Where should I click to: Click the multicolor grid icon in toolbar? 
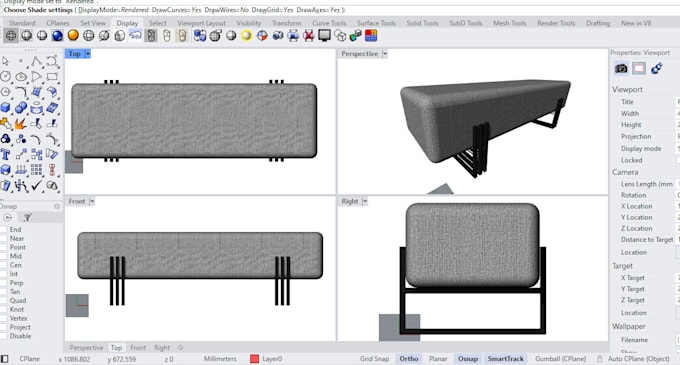pos(371,36)
